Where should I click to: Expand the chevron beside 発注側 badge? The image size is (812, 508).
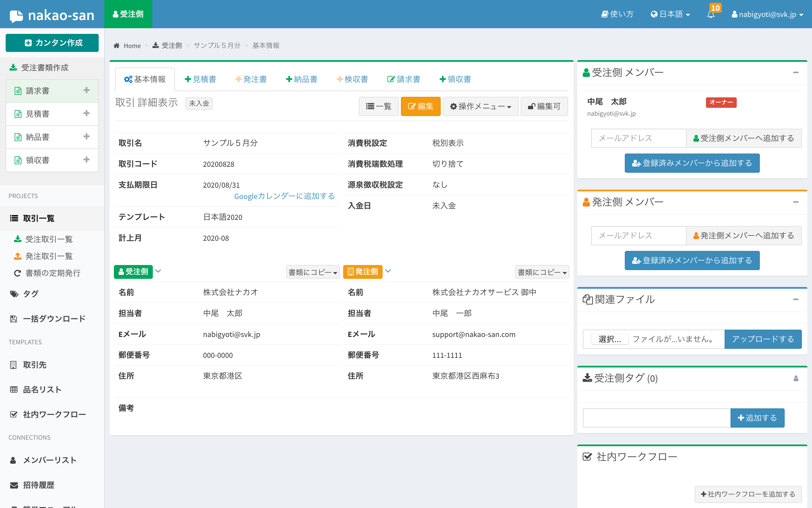point(388,271)
